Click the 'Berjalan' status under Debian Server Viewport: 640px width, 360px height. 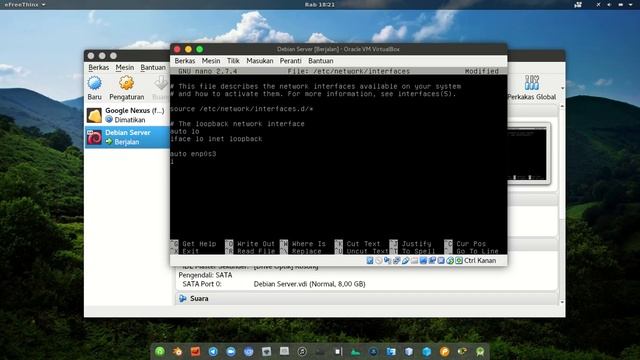click(x=127, y=142)
